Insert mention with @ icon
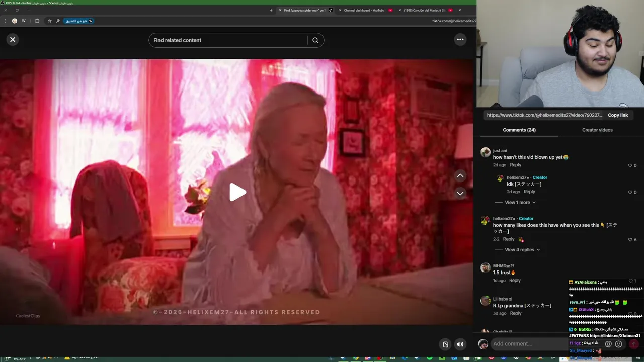Image resolution: width=644 pixels, height=362 pixels. [608, 344]
